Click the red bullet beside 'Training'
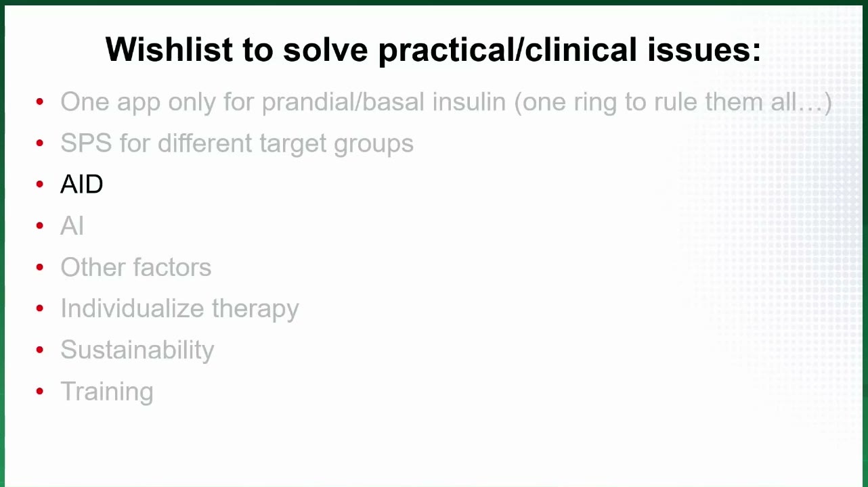 click(x=40, y=391)
